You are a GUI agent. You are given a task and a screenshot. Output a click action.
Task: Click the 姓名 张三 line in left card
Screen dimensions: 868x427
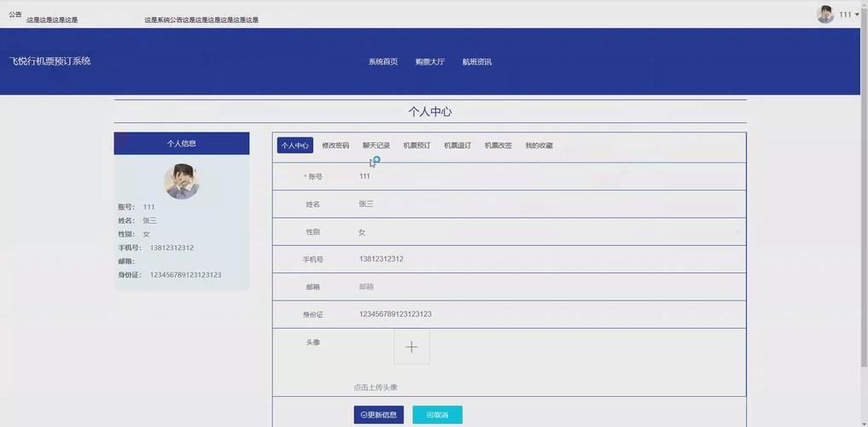pos(137,220)
